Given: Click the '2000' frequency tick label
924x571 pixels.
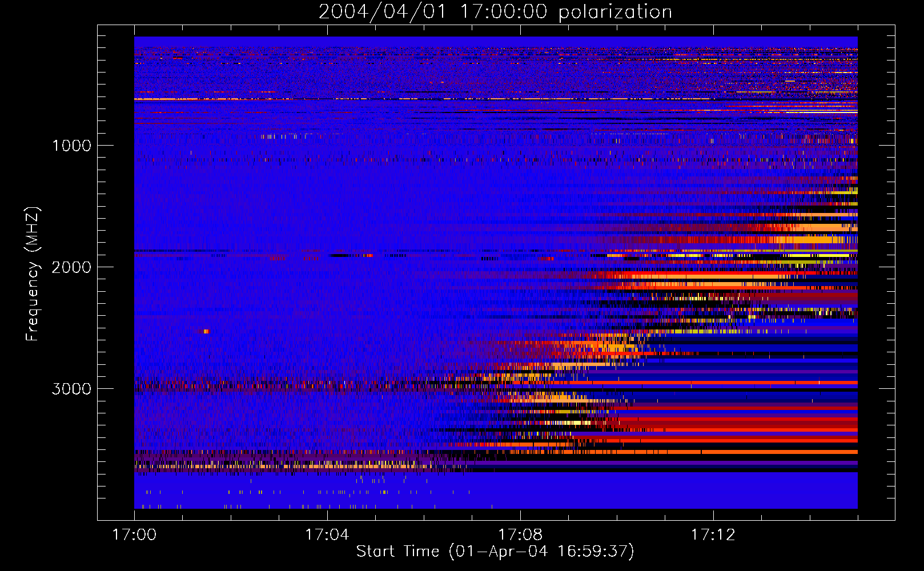Looking at the screenshot, I should [71, 267].
